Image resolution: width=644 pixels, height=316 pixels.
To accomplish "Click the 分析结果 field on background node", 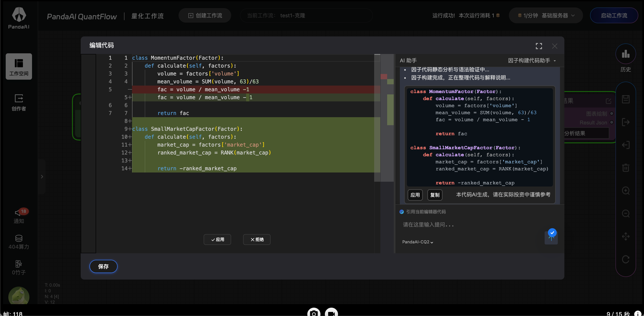I will pos(586,133).
